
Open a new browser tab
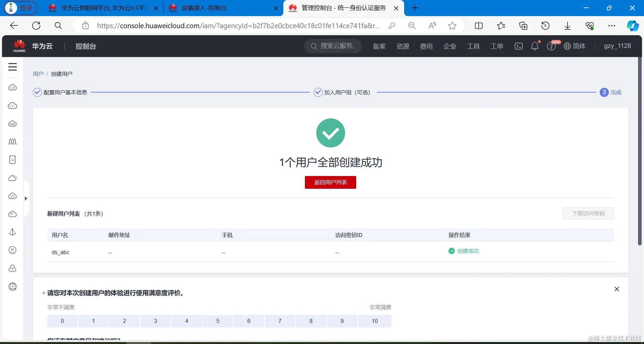click(415, 8)
